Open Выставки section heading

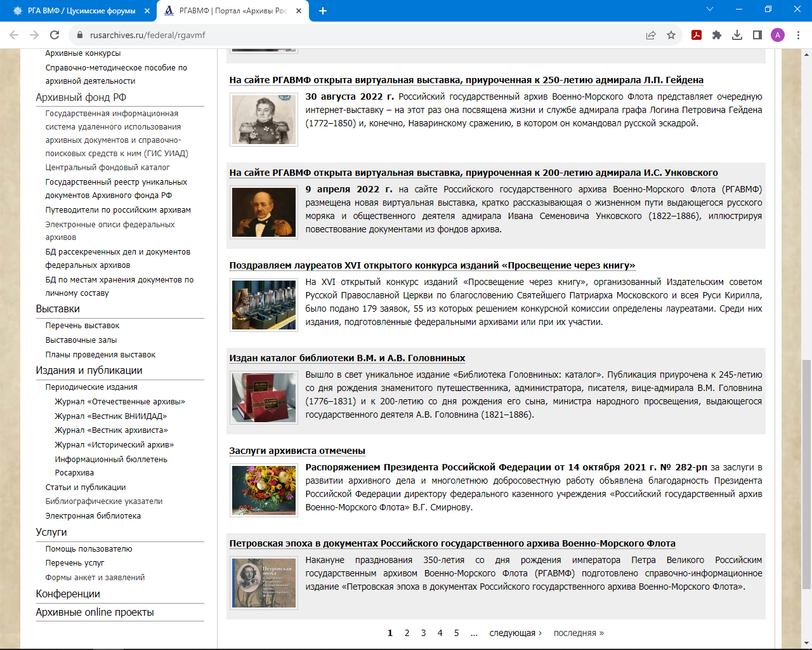(x=58, y=308)
